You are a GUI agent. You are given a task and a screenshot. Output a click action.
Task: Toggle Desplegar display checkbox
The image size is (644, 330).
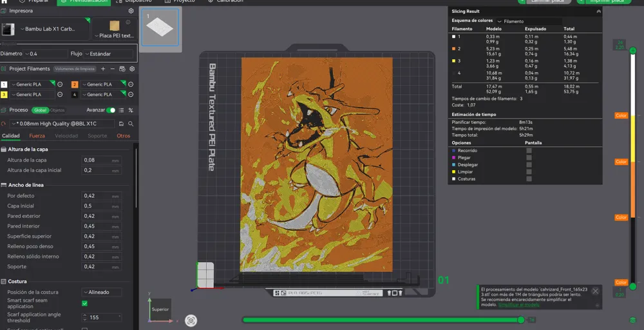pyautogui.click(x=529, y=165)
